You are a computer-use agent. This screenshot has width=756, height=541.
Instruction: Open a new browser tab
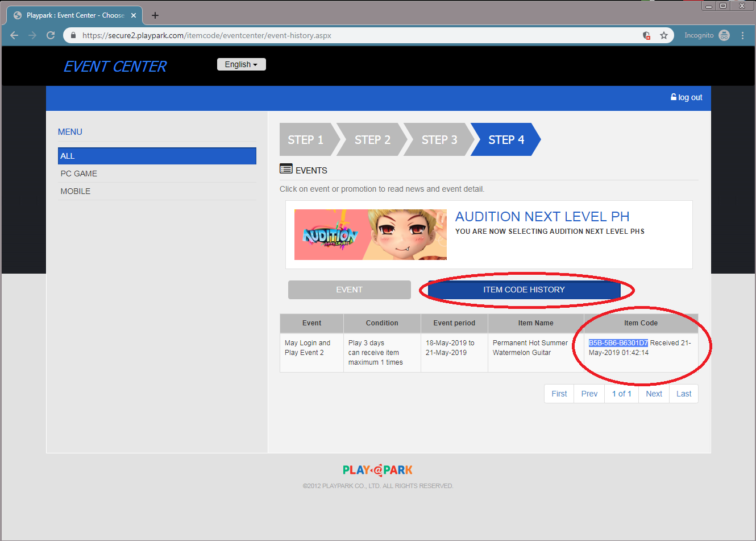pyautogui.click(x=155, y=15)
